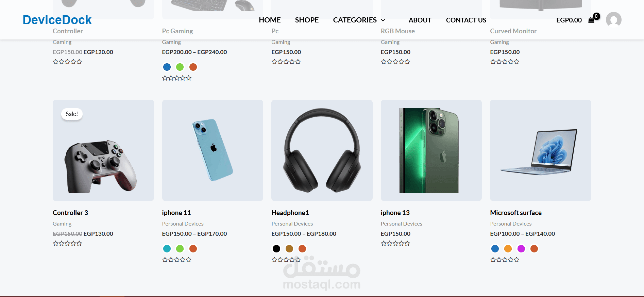Open the Headphone1 product image
644x297 pixels.
[x=322, y=150]
